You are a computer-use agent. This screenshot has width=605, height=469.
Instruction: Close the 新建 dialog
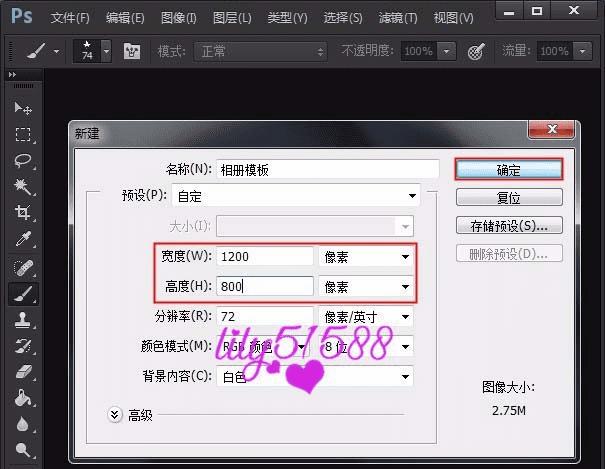(552, 129)
